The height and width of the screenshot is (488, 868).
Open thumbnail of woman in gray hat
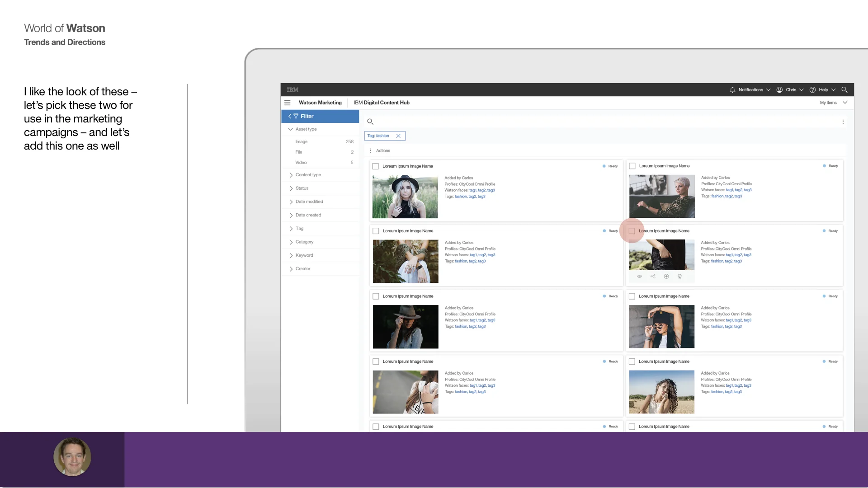click(406, 327)
